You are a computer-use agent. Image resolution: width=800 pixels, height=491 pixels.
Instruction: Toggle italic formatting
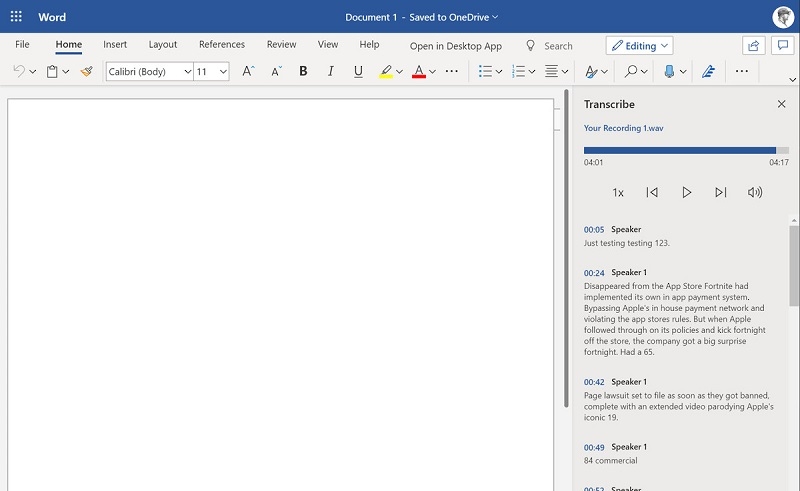330,72
